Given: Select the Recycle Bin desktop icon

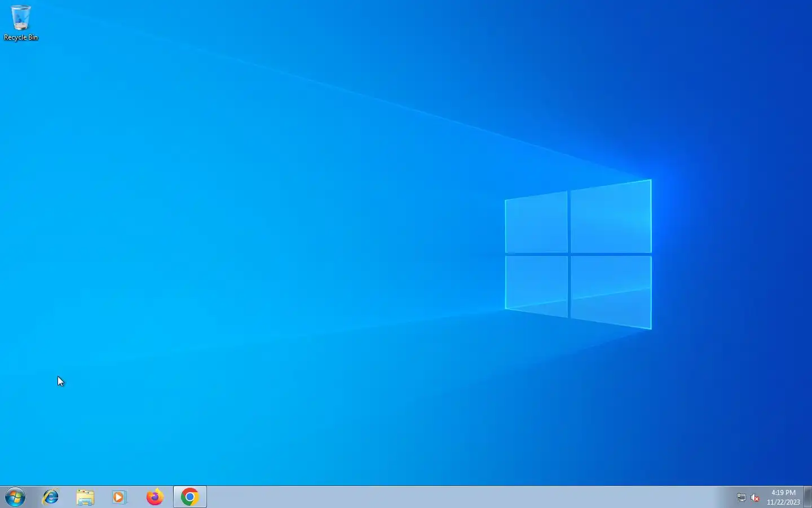Looking at the screenshot, I should [21, 23].
